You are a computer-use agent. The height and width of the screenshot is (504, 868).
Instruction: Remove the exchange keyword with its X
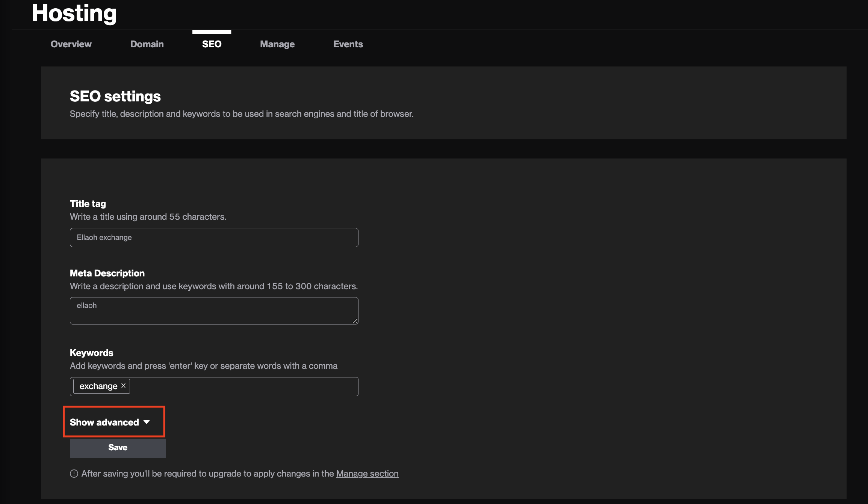point(123,386)
